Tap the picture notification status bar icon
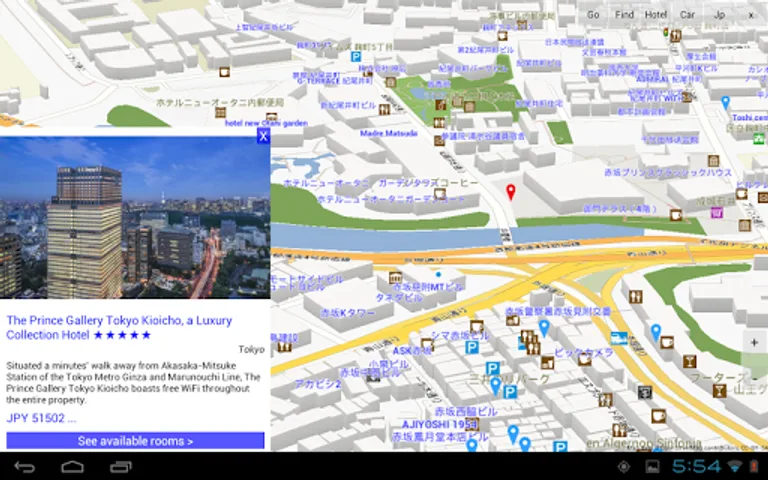Screen dimensions: 768x480 (x=652, y=466)
